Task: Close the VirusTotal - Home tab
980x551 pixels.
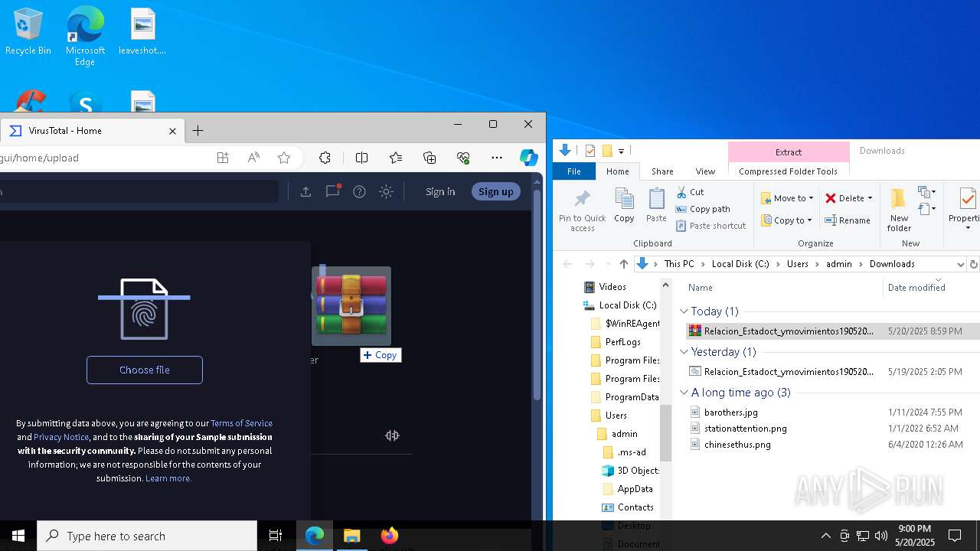Action: pos(172,131)
